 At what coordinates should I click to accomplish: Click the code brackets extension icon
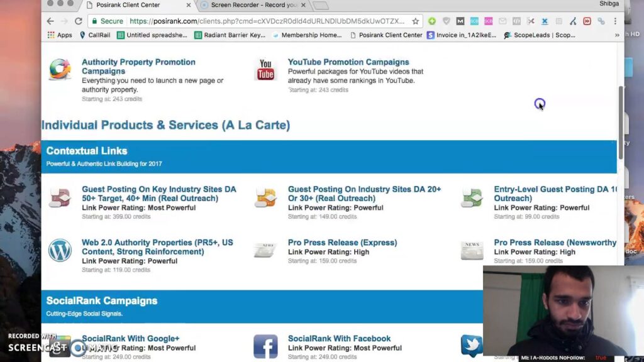pos(516,21)
